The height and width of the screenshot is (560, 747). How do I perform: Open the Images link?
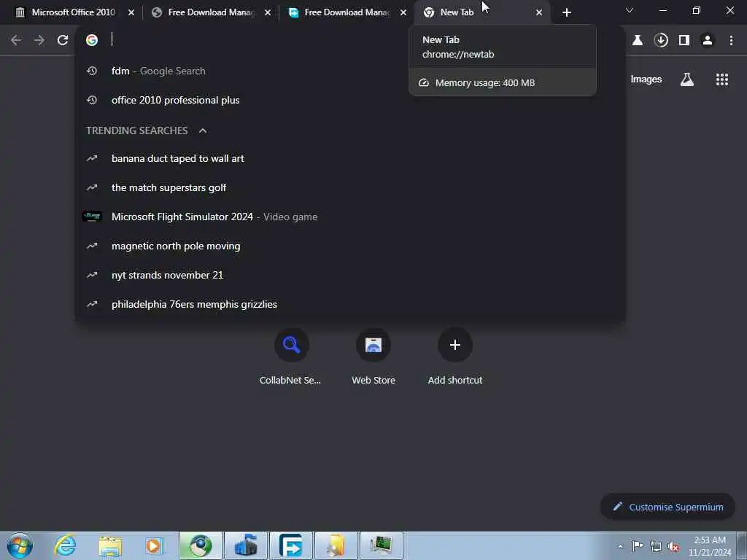click(646, 79)
